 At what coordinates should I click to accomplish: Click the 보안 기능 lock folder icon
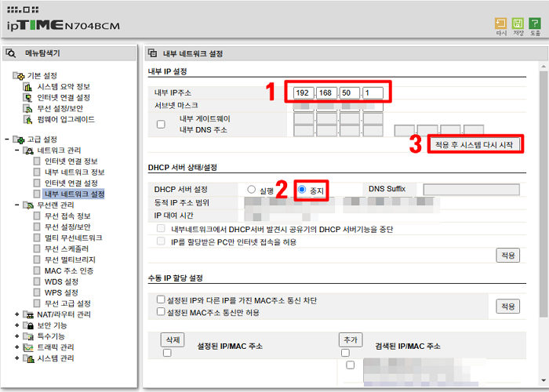[x=28, y=325]
